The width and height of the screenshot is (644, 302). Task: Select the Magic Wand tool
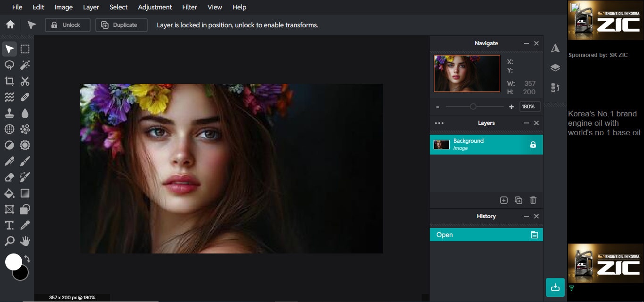click(x=25, y=65)
